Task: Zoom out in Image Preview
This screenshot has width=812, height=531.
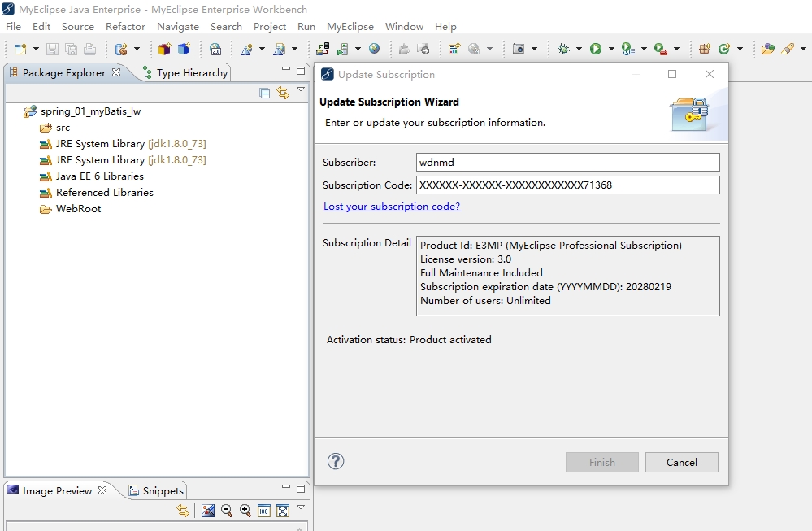Action: tap(226, 511)
